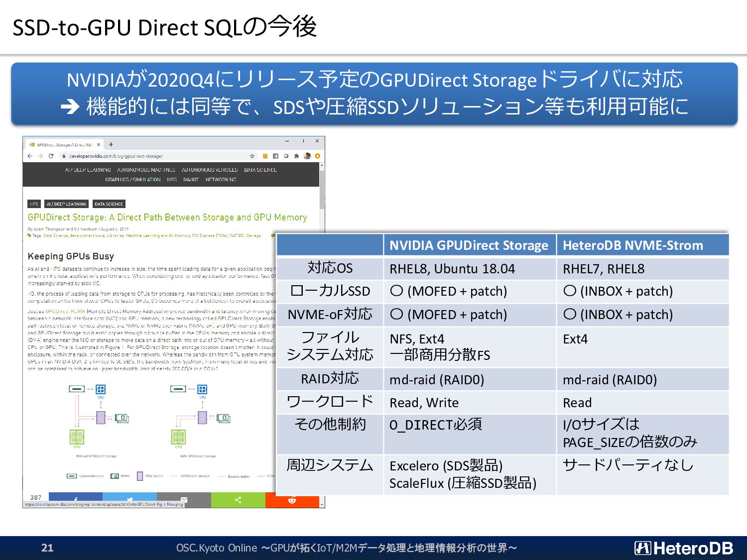This screenshot has height=560, width=747.
Task: Open DATA SCIENCE nav item in dark bar
Action: pos(260,170)
